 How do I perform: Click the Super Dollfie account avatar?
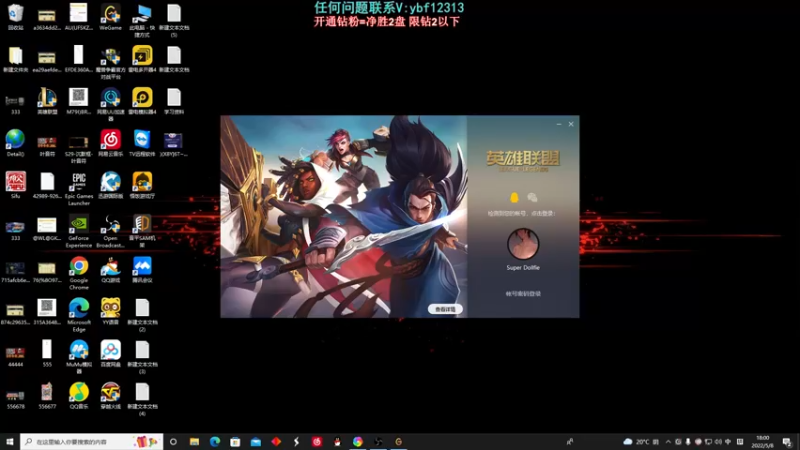(x=523, y=244)
